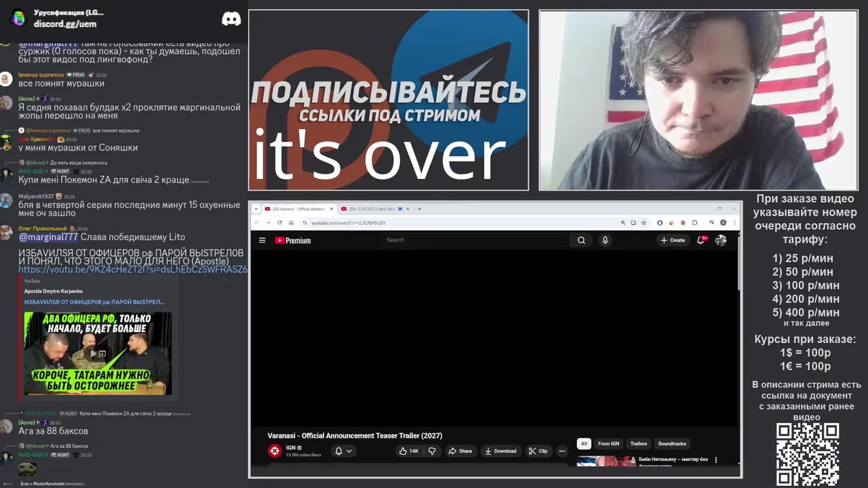
Task: Click the @marginal777 mention by Олег Прикольный
Action: [x=48, y=237]
